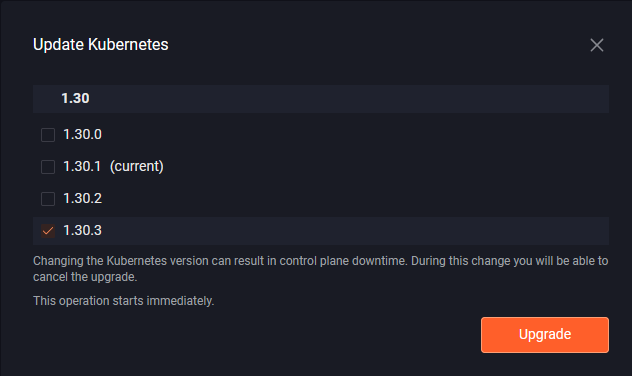Pick the 1.30.2 version label
632x376 pixels.
(82, 199)
